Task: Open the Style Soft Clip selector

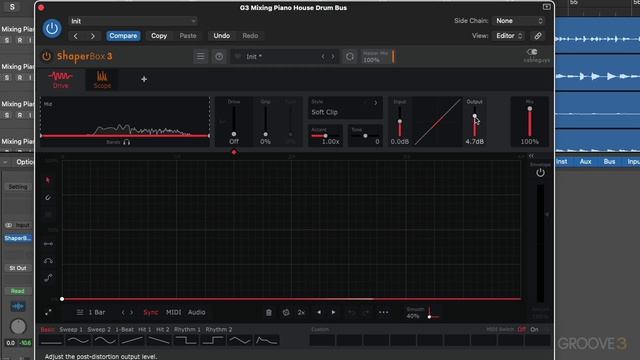Action: pos(345,108)
